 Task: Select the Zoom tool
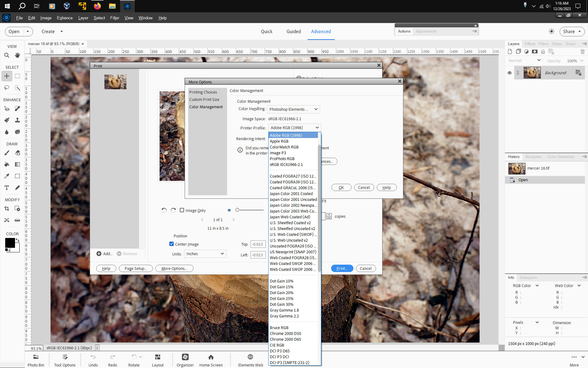tap(7, 55)
